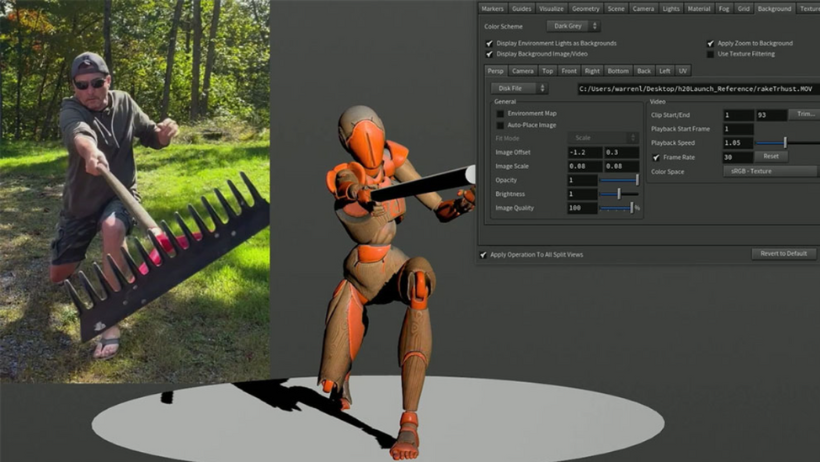Click the Playback Start Frame field

pos(738,129)
